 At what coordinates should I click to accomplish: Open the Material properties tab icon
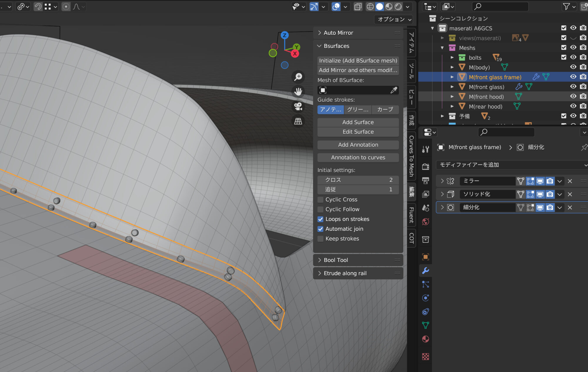tap(425, 339)
